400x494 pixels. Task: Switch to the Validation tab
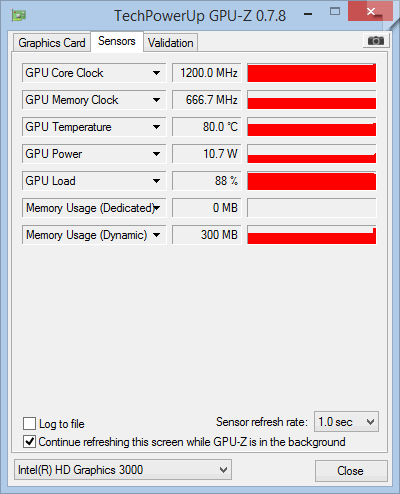click(x=171, y=43)
